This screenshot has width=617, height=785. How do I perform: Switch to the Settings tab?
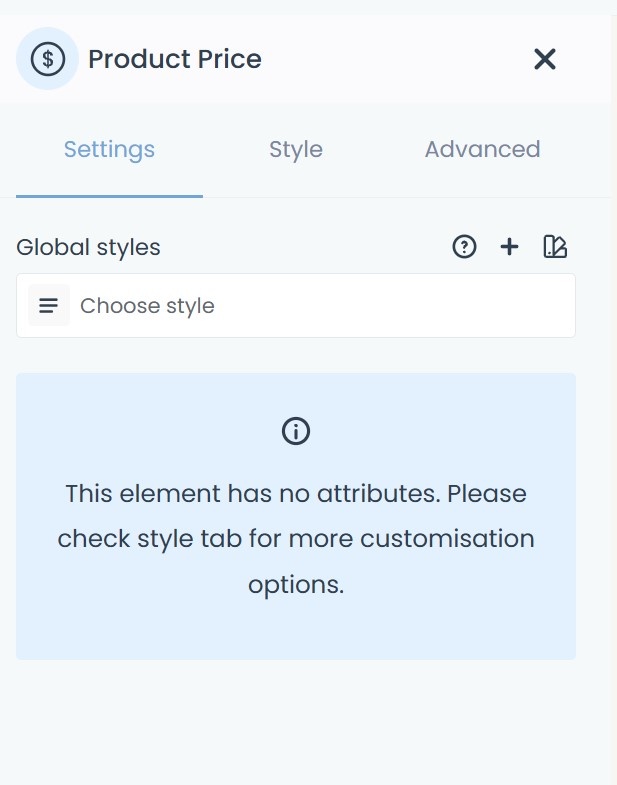pos(109,150)
